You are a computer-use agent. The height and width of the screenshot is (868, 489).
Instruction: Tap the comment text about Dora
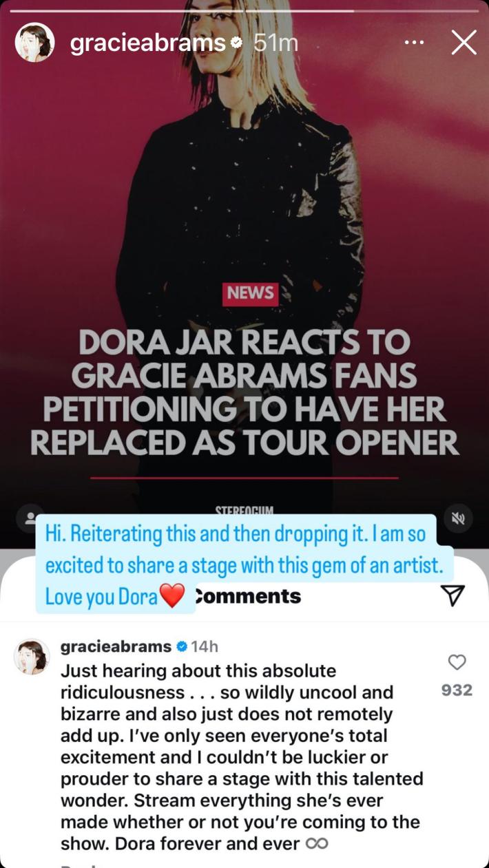pos(241,756)
